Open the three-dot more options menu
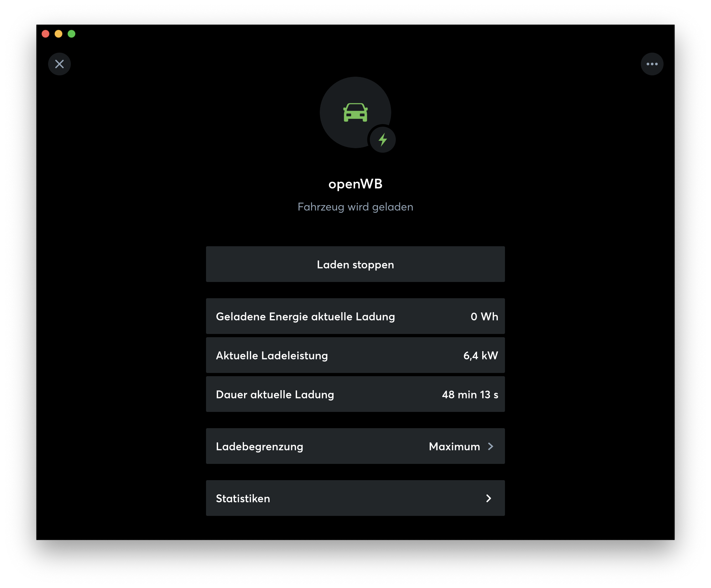Image resolution: width=711 pixels, height=588 pixels. coord(652,64)
